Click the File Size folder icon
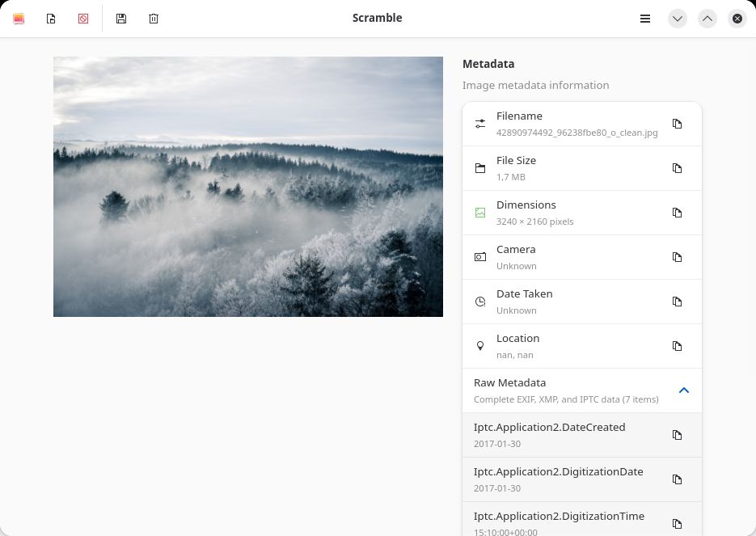 pos(480,168)
